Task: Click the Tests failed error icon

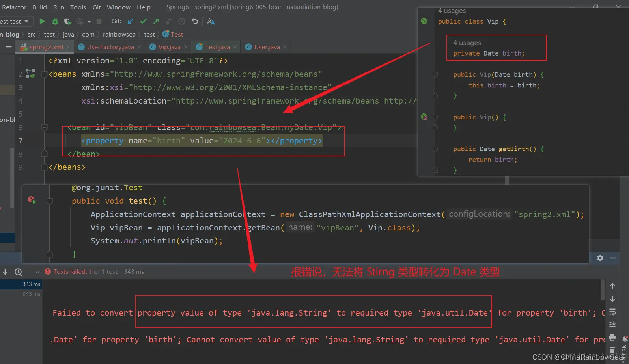Action: [48, 271]
